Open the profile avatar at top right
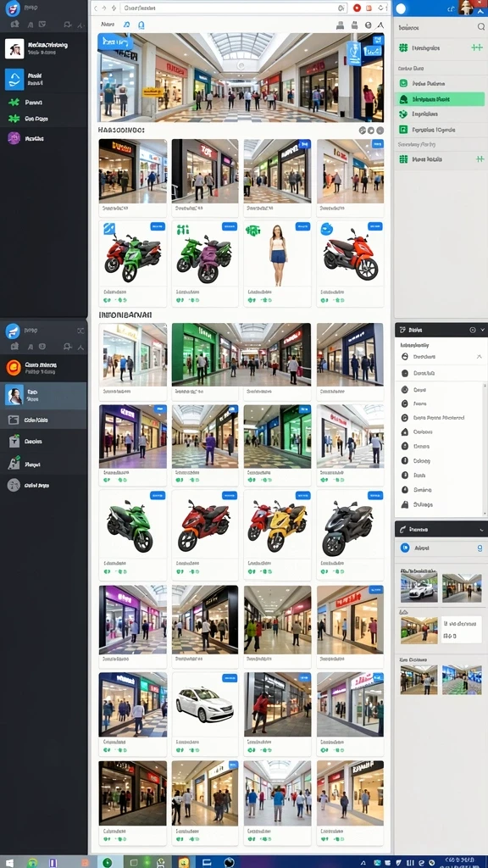The height and width of the screenshot is (868, 488). [466, 7]
